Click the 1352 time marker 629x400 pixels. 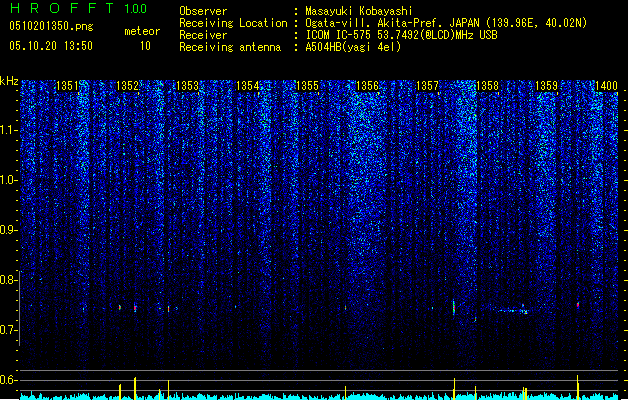click(127, 86)
